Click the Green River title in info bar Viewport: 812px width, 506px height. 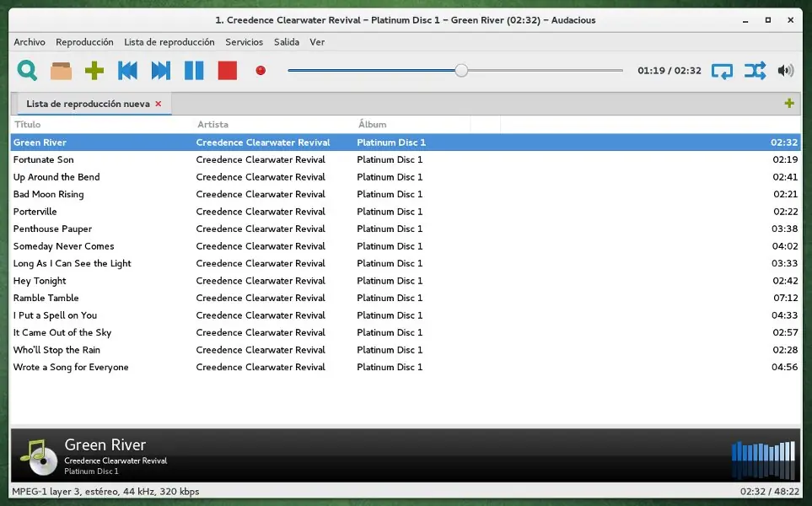click(x=105, y=444)
